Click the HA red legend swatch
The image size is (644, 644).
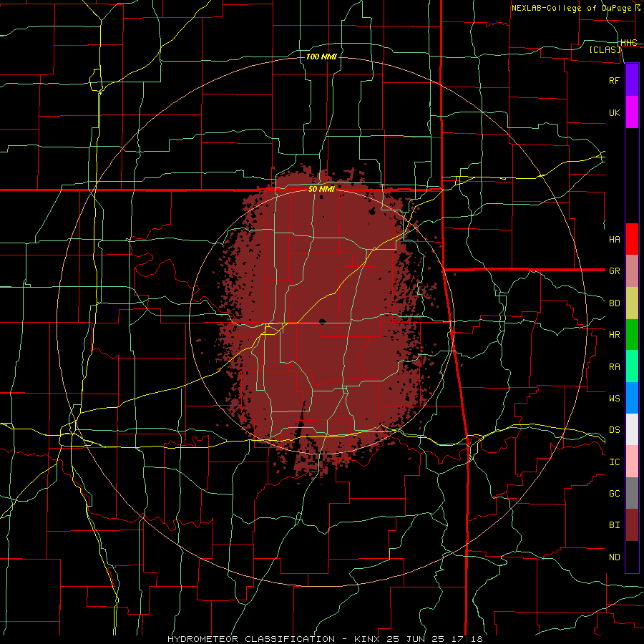tap(632, 239)
